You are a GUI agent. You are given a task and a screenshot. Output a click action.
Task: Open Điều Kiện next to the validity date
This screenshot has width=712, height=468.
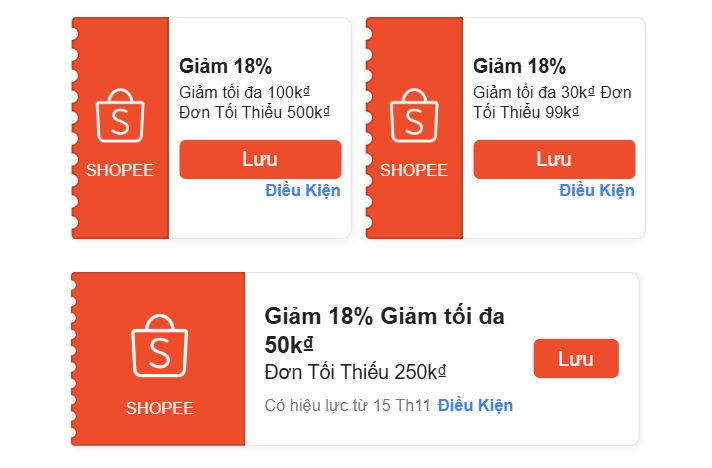[x=475, y=405]
